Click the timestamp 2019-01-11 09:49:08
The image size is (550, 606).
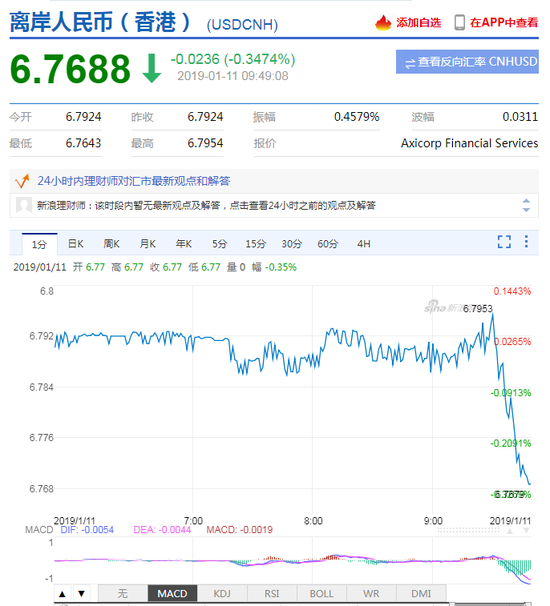point(233,76)
